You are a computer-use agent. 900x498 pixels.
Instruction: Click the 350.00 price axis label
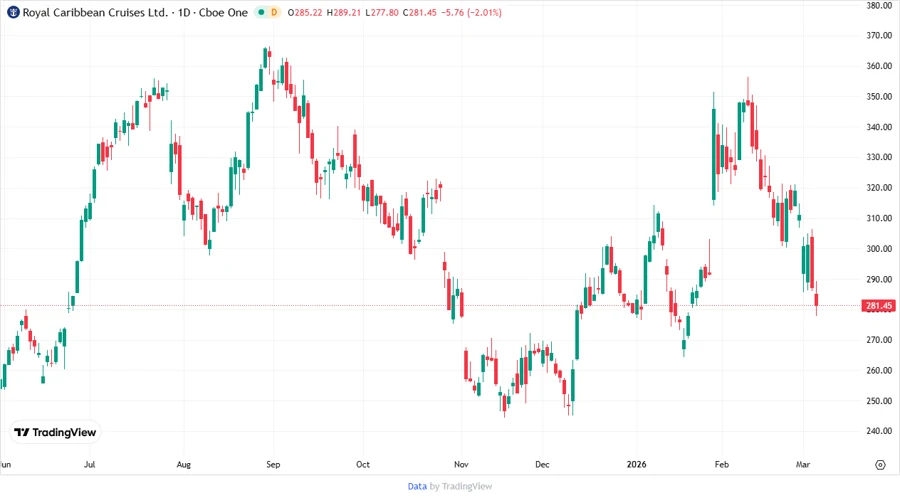(x=879, y=96)
